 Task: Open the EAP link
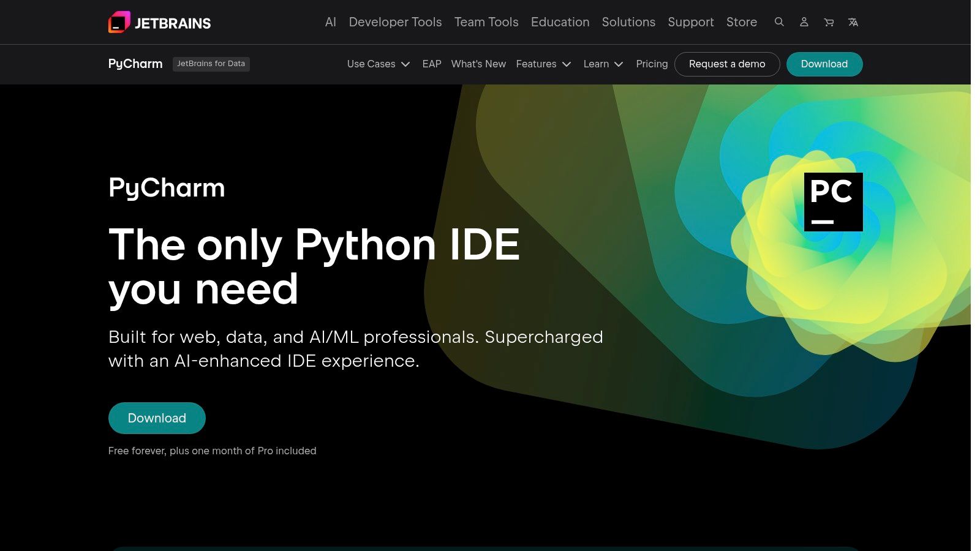[x=432, y=64]
